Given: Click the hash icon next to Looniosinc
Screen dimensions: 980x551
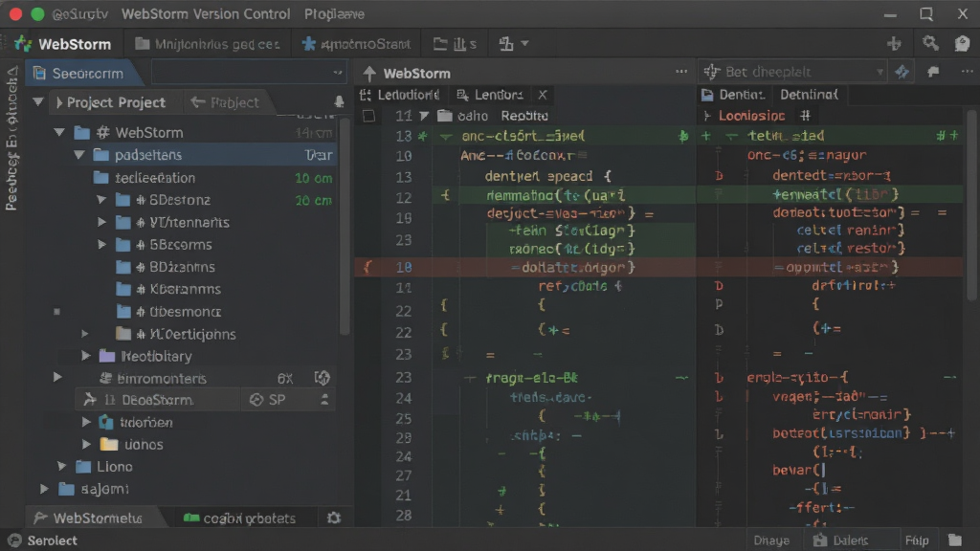Looking at the screenshot, I should [x=805, y=115].
